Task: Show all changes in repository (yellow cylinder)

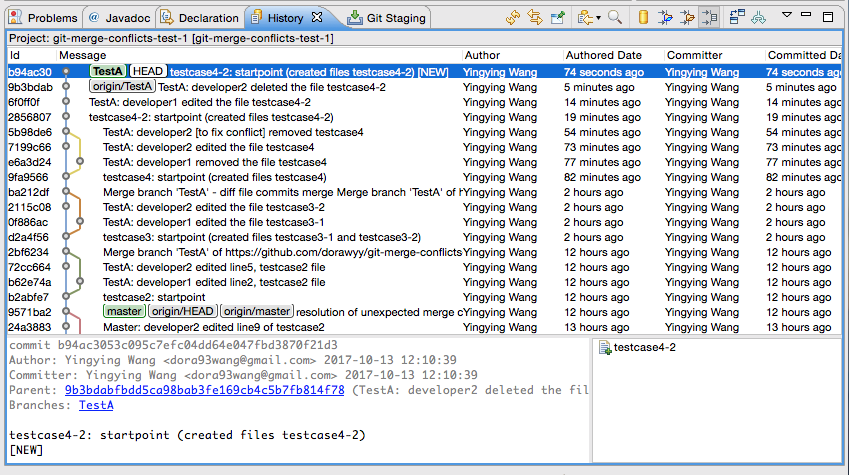Action: [x=643, y=17]
